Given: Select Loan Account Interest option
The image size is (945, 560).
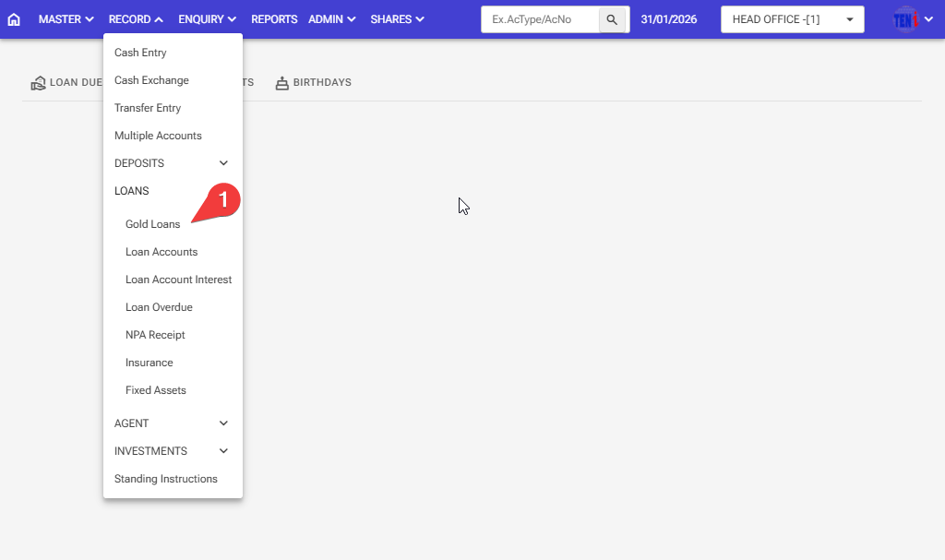Looking at the screenshot, I should [178, 280].
